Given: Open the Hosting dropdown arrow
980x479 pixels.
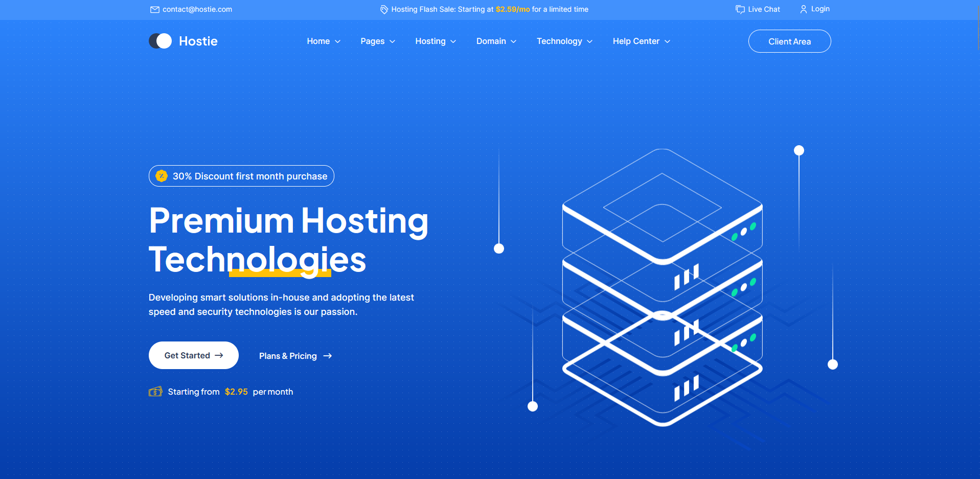Looking at the screenshot, I should [453, 41].
